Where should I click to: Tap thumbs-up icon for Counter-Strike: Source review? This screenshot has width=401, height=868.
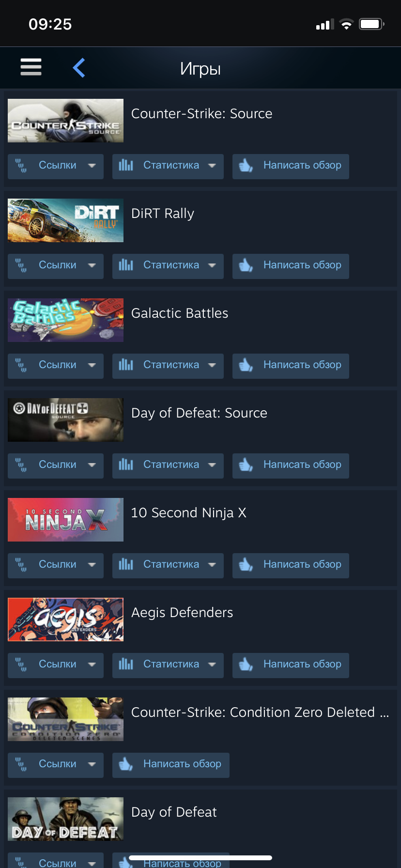[246, 166]
